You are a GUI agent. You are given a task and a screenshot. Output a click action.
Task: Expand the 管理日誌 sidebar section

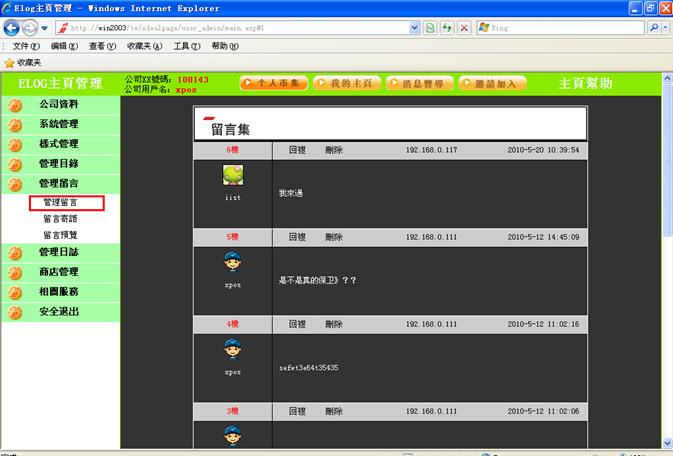tap(58, 252)
